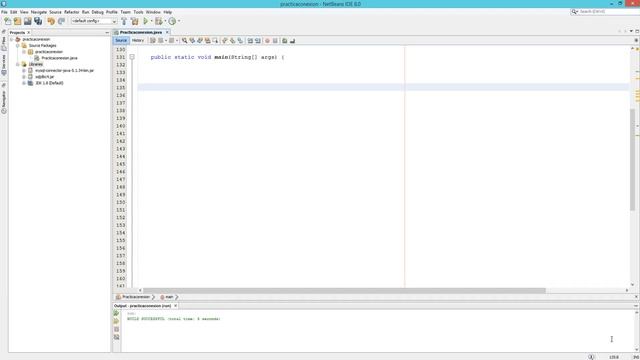Click the Uncomment lines icon
Screen dimensions: 640x360
click(x=292, y=40)
